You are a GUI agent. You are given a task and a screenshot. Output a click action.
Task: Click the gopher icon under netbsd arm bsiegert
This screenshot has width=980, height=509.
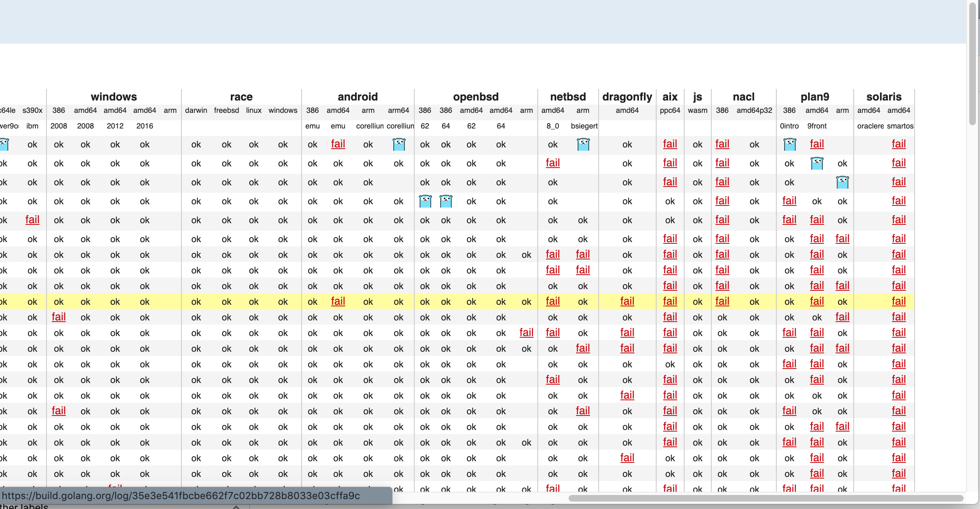pyautogui.click(x=583, y=145)
